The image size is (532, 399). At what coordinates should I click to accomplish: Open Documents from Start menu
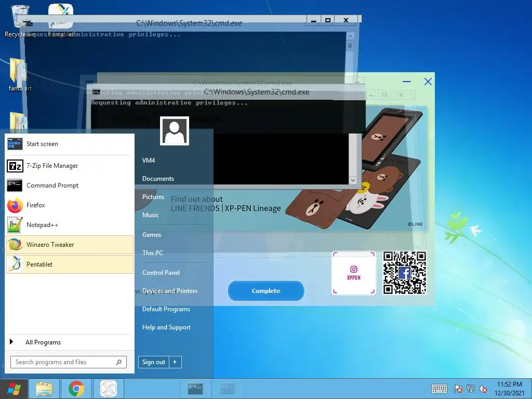pos(158,179)
